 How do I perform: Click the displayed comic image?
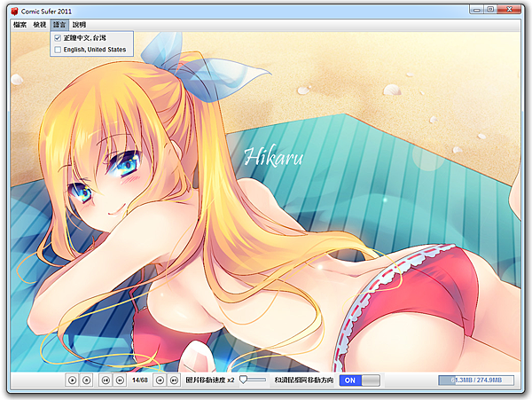point(265,202)
